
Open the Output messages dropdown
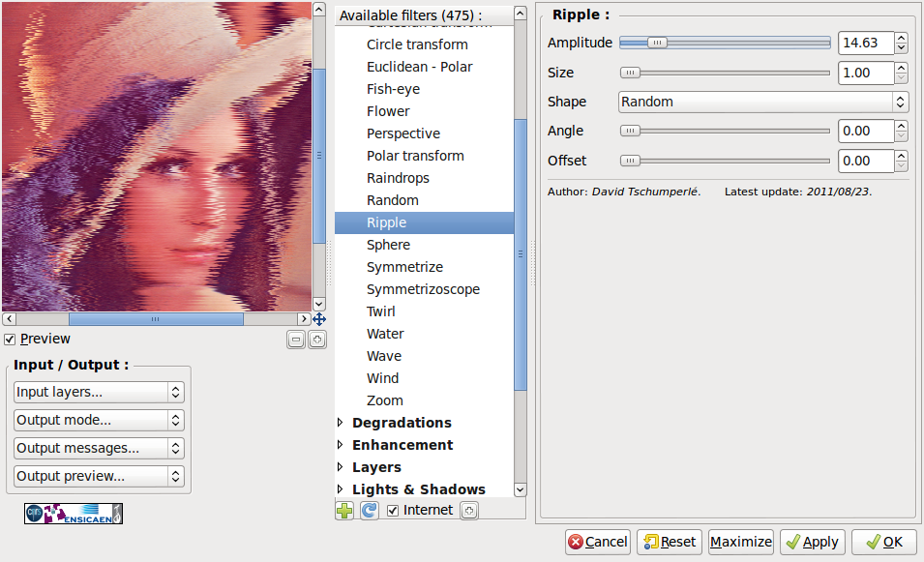tap(99, 448)
